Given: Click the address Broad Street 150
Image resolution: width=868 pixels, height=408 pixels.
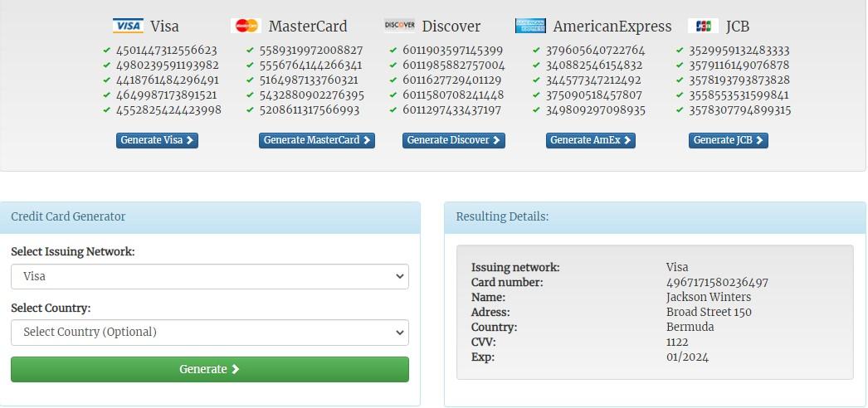Looking at the screenshot, I should 710,313.
